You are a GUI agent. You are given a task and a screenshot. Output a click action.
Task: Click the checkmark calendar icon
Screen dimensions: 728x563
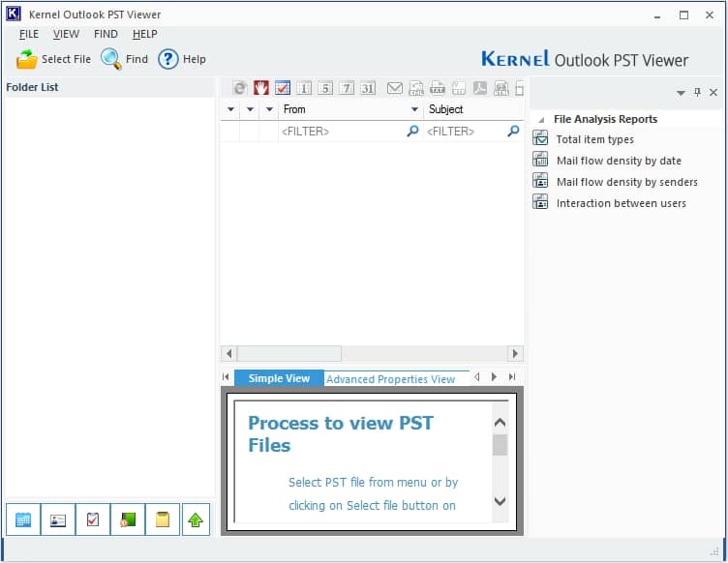tap(283, 88)
